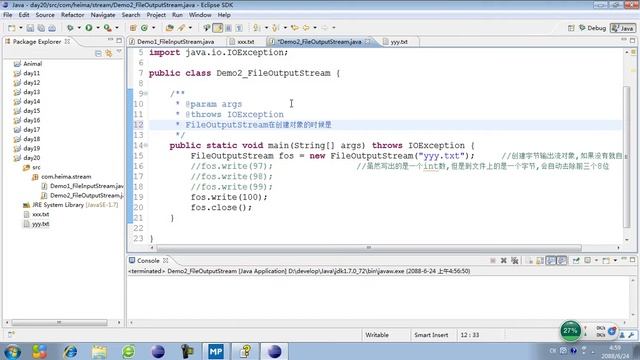
Task: Open Internet Explorer from the taskbar
Action: (70, 352)
